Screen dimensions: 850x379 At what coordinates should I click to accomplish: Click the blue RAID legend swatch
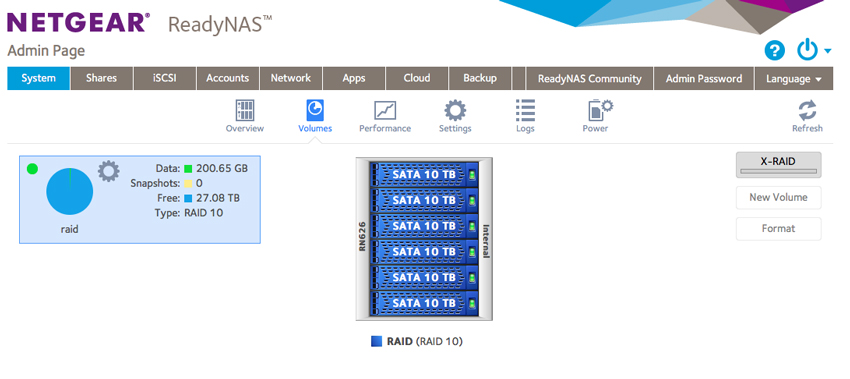[376, 341]
